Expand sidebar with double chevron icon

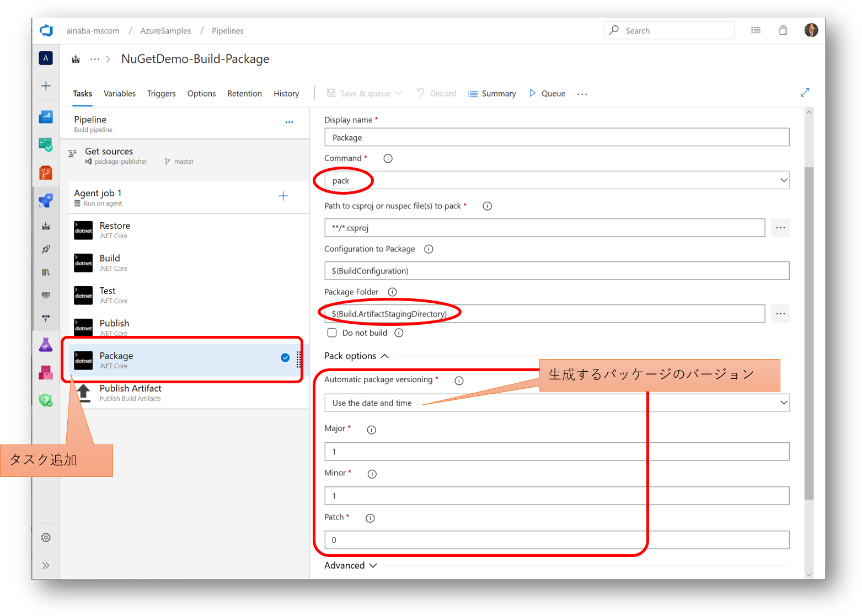(x=46, y=565)
